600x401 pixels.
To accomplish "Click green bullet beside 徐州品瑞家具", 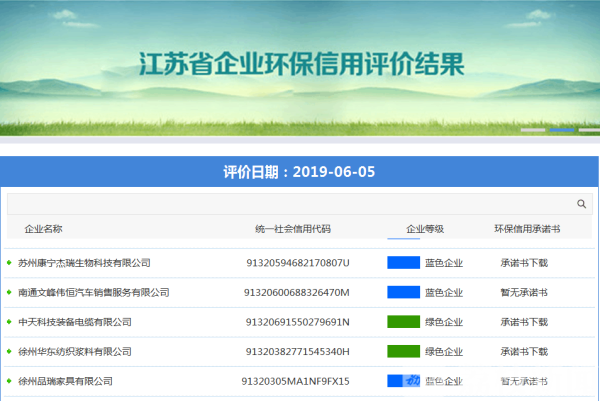I will pos(9,381).
